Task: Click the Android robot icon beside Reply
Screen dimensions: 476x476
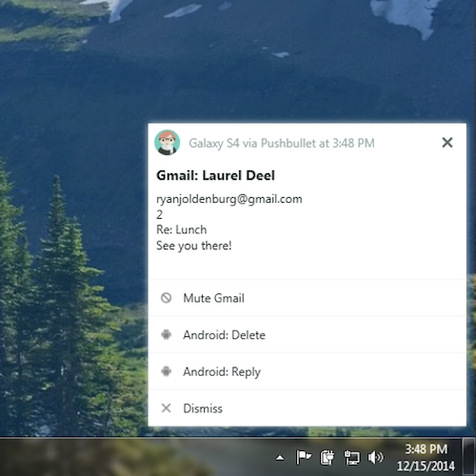Action: click(x=166, y=371)
